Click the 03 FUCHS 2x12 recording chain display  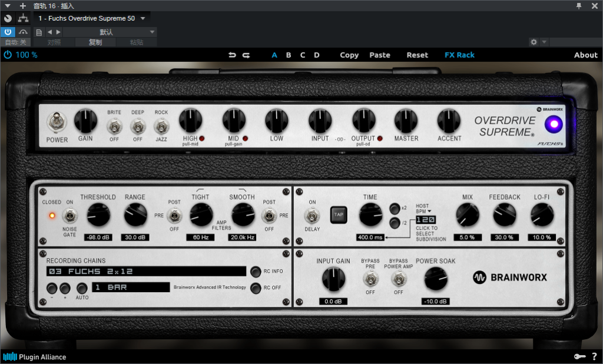tap(146, 272)
